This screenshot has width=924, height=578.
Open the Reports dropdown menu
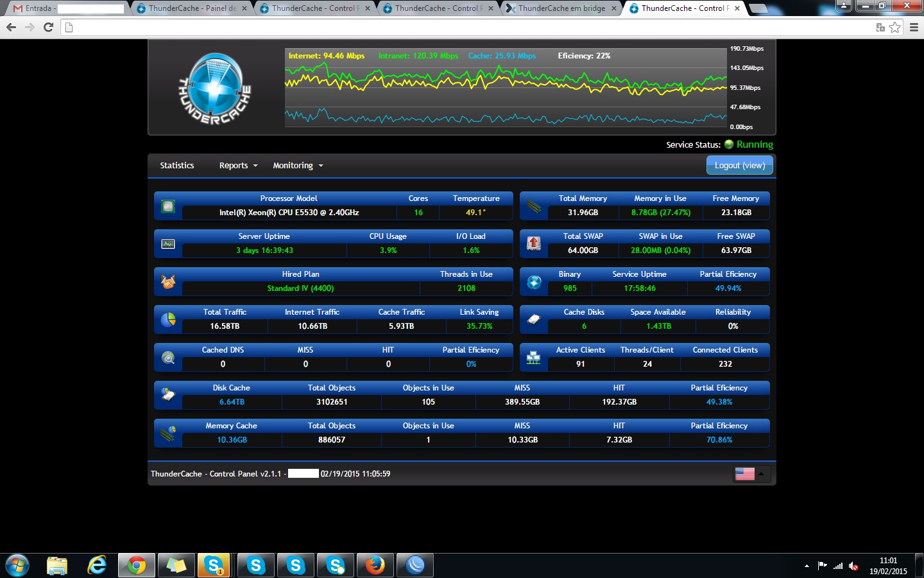coord(238,166)
